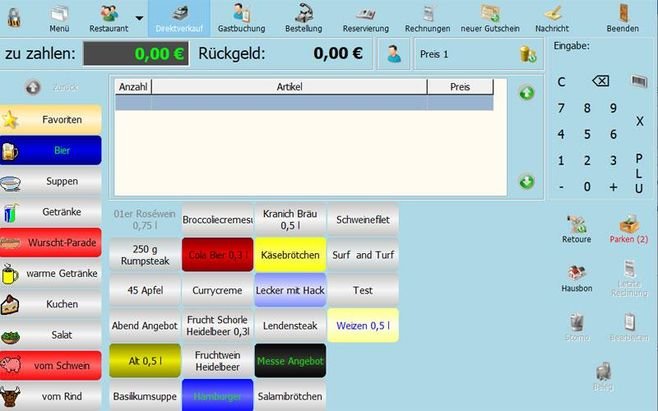Click the Artikel column header
The image size is (658, 411).
pos(289,87)
